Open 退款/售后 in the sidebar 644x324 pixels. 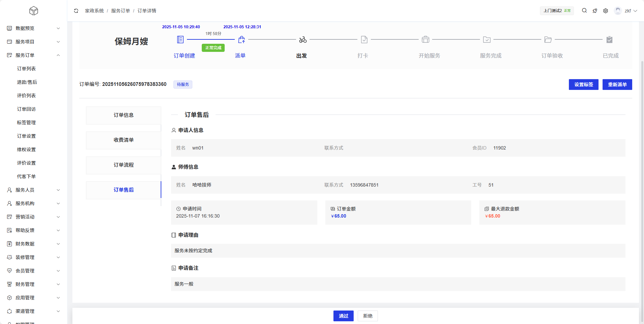point(27,82)
